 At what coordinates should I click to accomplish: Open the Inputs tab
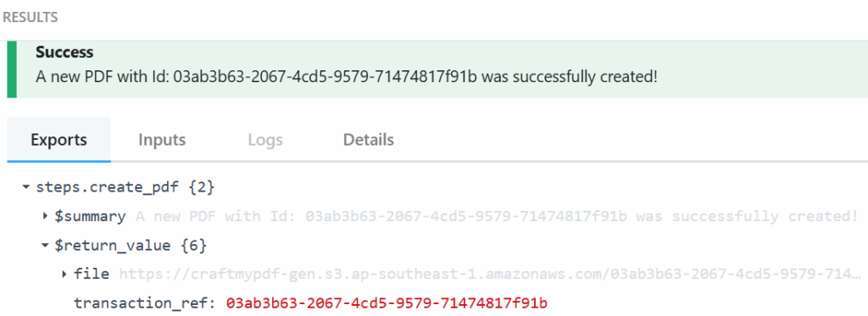point(162,140)
